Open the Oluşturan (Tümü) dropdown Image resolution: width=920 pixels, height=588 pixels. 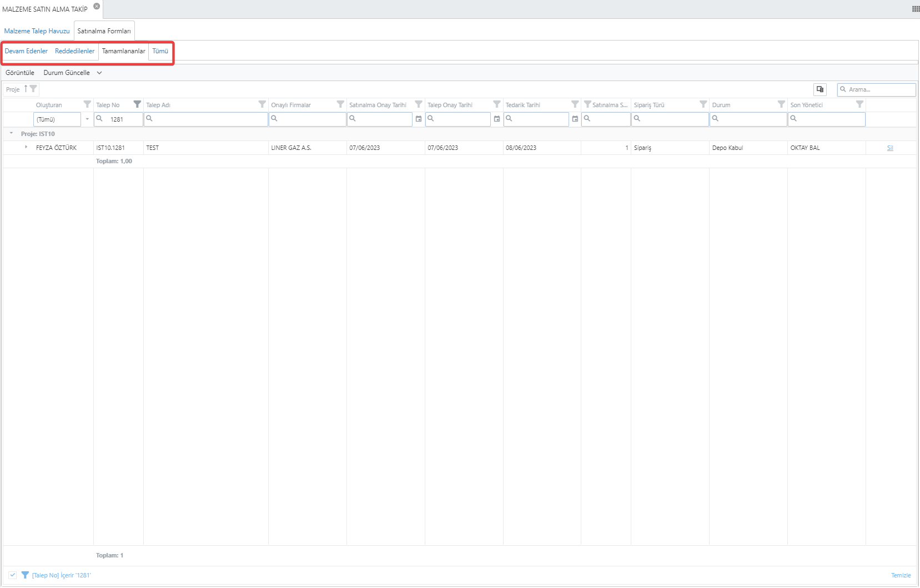pos(87,119)
